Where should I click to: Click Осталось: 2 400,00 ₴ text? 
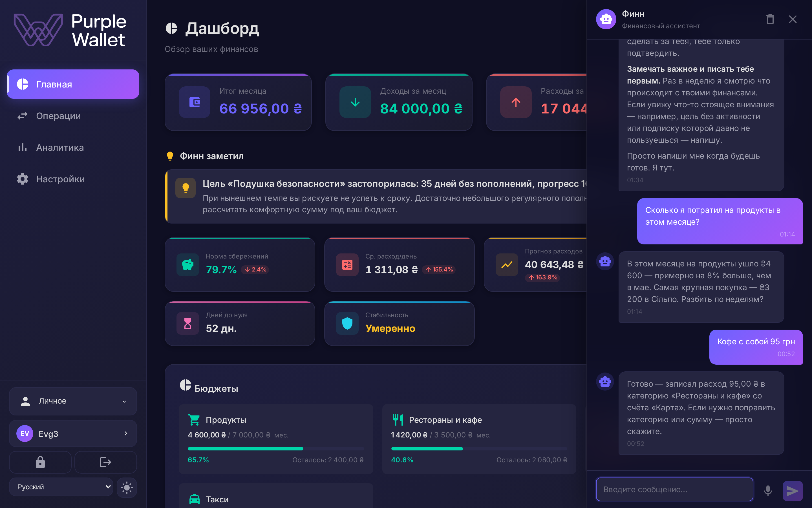coord(328,460)
